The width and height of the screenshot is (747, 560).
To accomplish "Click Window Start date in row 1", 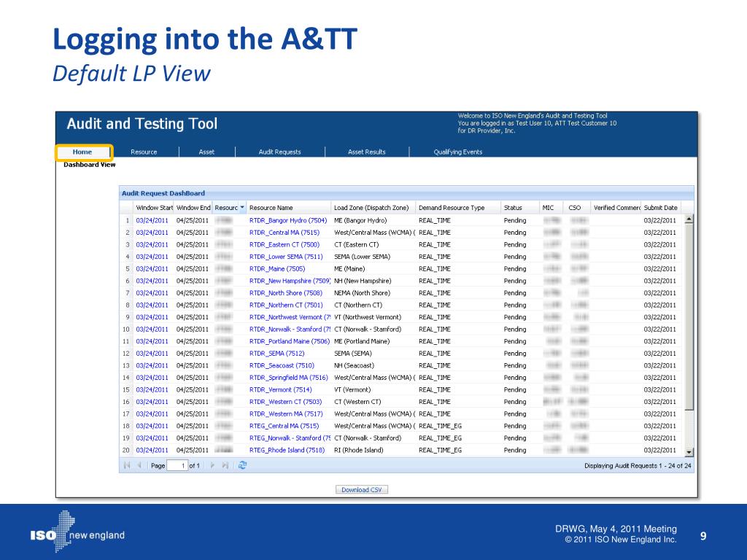I will (x=152, y=220).
